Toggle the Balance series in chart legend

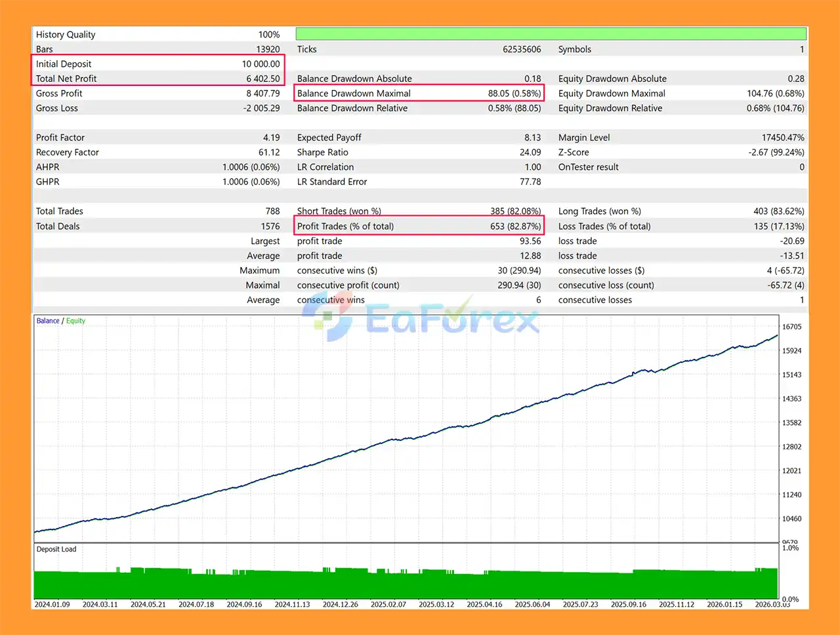pos(47,321)
